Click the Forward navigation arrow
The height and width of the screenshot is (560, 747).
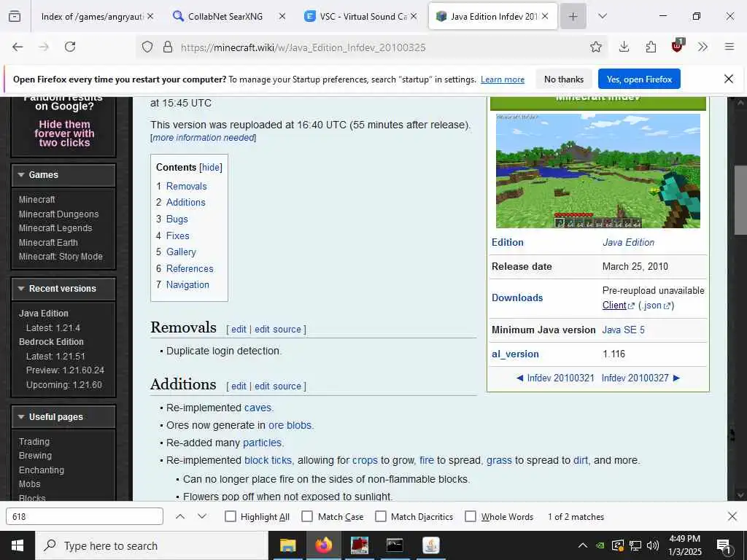[44, 47]
